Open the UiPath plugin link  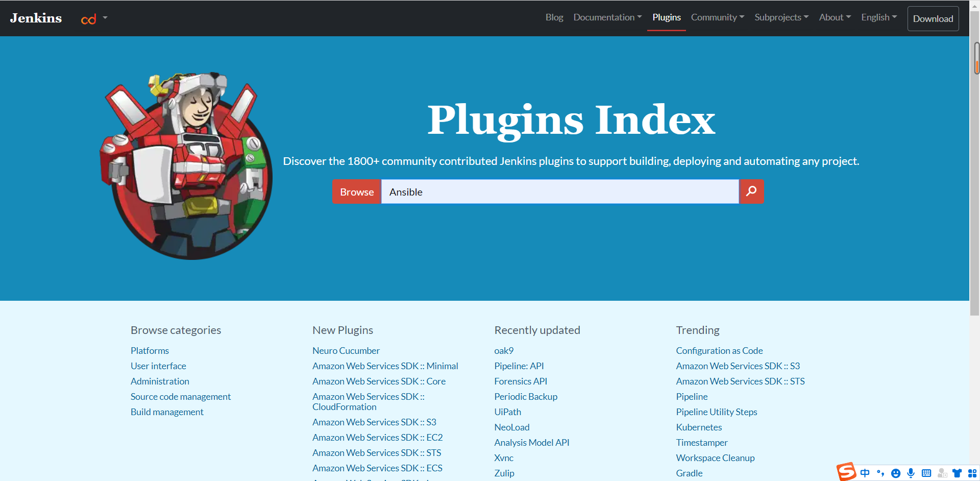point(508,412)
